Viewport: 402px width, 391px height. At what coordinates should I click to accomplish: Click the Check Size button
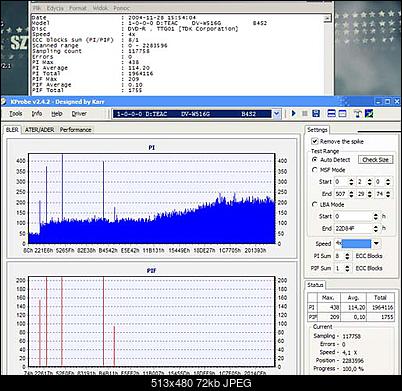(375, 160)
